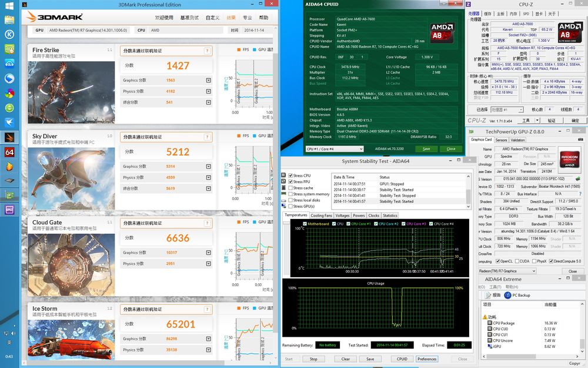
Task: Switch to 3DMark from taskbar icon
Action: 9,138
